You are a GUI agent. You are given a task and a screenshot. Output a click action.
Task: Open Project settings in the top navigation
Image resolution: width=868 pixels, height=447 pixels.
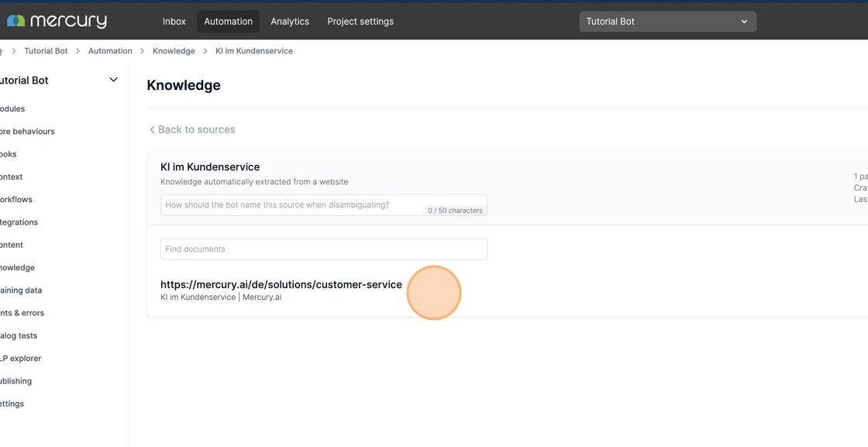coord(360,22)
